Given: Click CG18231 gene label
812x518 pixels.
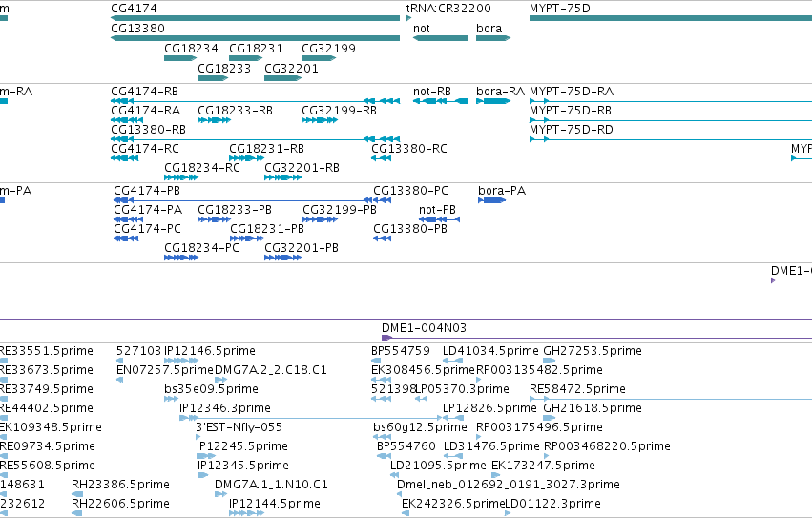Looking at the screenshot, I should pos(256,48).
